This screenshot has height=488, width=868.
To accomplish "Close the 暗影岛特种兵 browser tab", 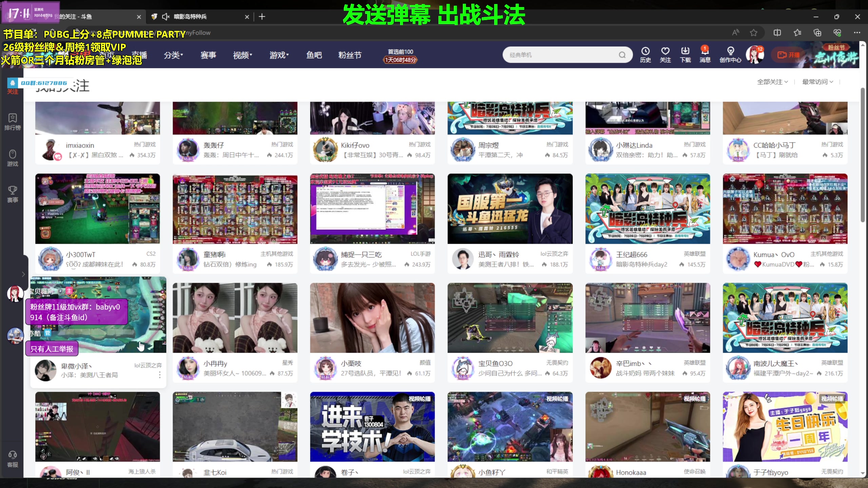I will [x=247, y=17].
